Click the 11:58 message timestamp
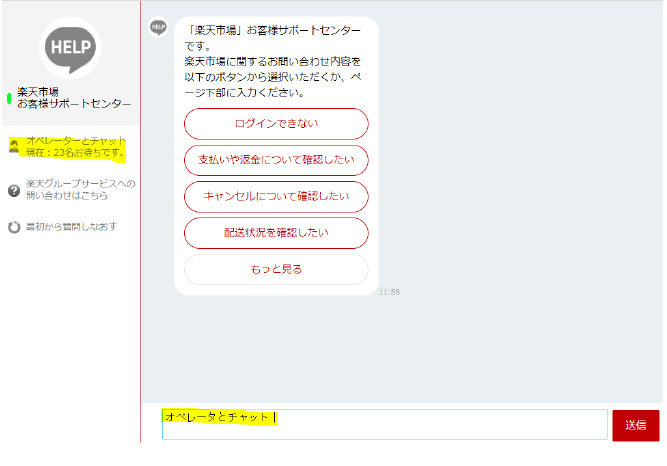Screen dimensions: 667x466 (x=389, y=292)
